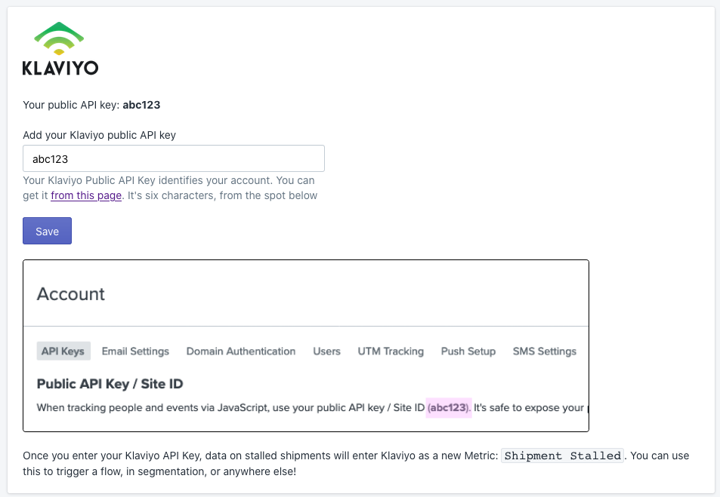This screenshot has height=497, width=720.
Task: Click the Klaviyo public API key input field
Action: pos(174,158)
